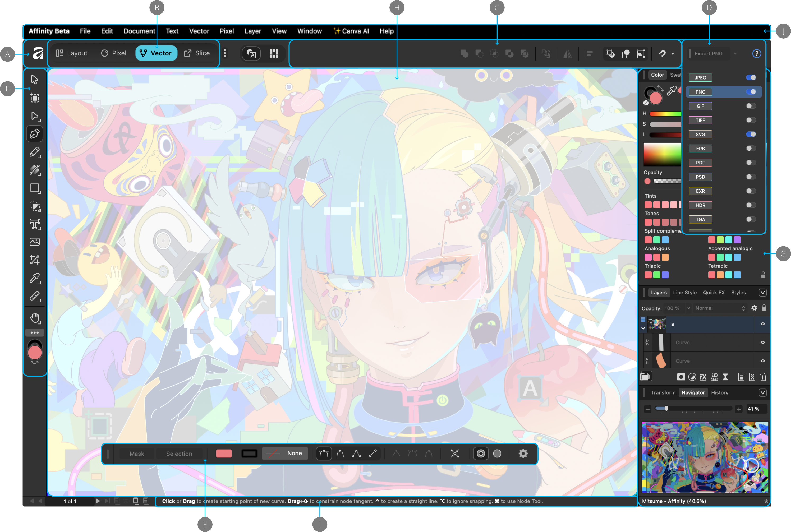Click the Navigator zoom slider handle

point(666,409)
